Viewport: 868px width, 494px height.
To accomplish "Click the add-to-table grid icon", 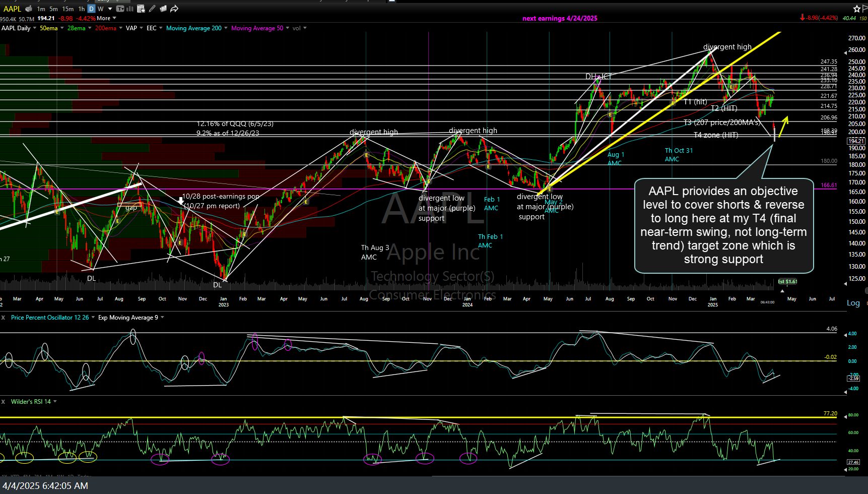I will 141,9.
